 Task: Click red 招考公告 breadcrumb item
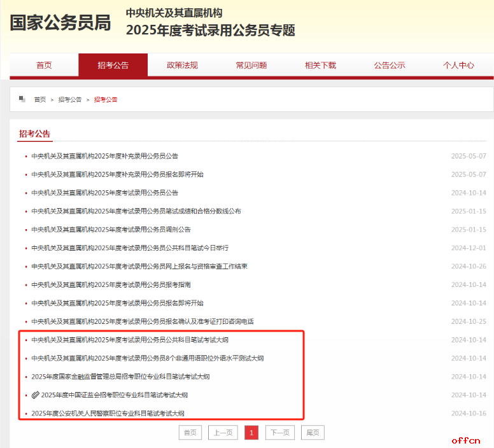coord(106,99)
